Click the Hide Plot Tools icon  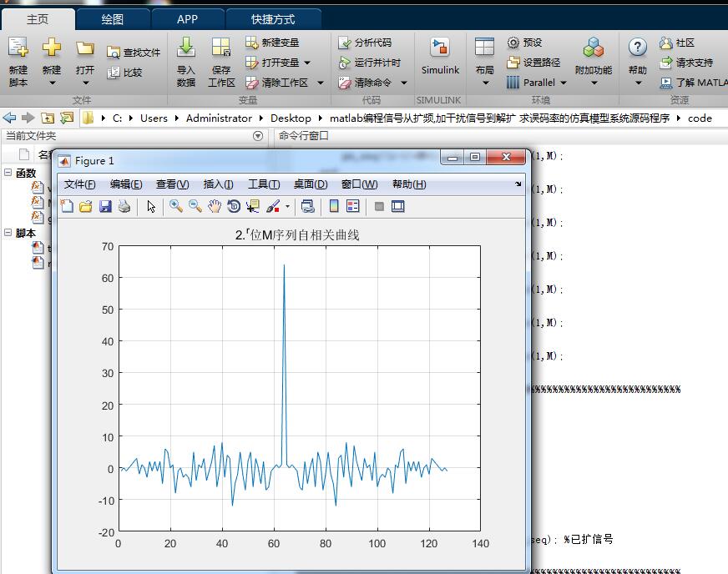(x=379, y=206)
